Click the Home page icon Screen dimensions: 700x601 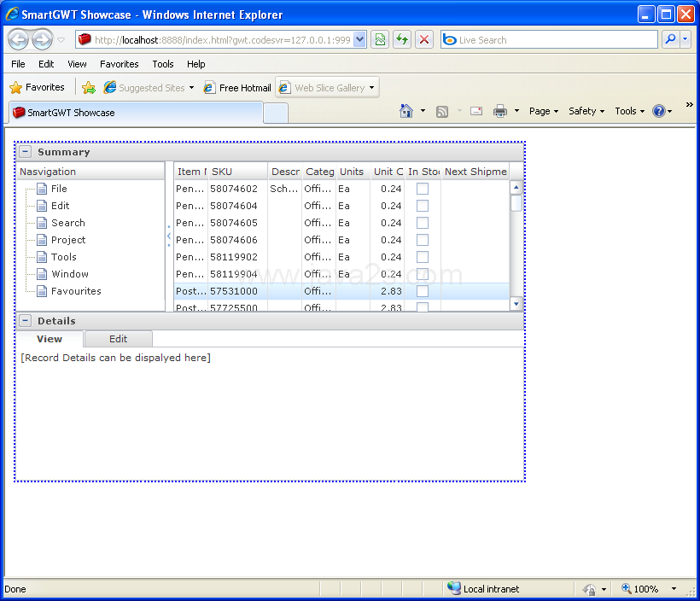coord(406,111)
